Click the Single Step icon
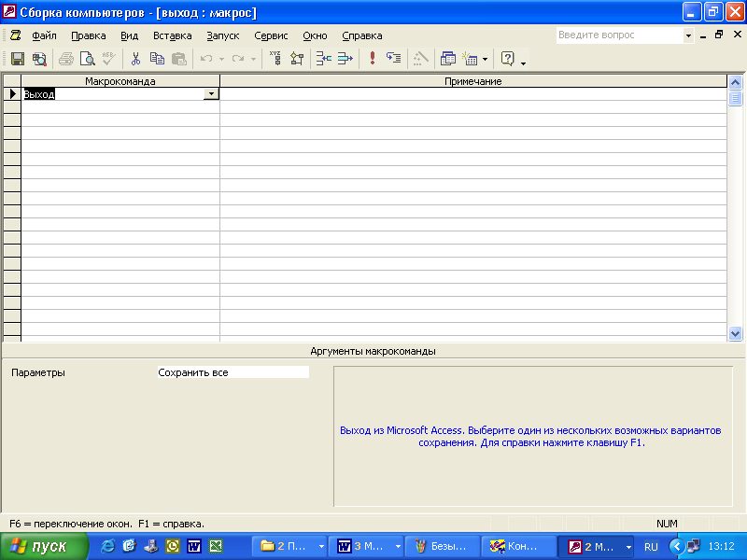This screenshot has width=747, height=560. point(393,59)
